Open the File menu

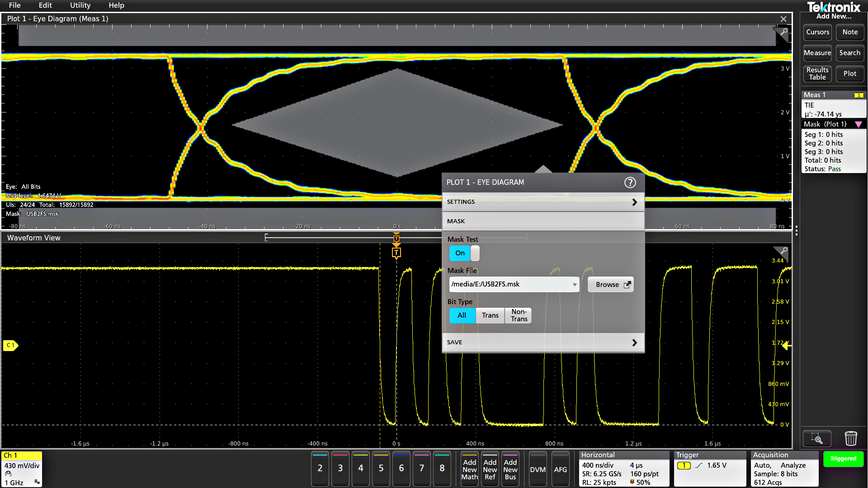[14, 5]
